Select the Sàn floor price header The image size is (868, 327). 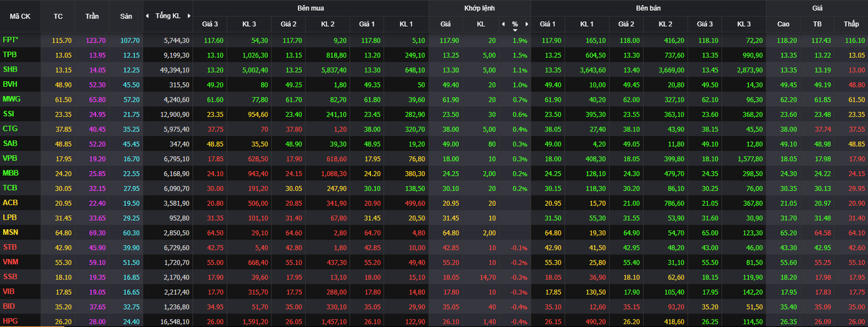(x=126, y=16)
